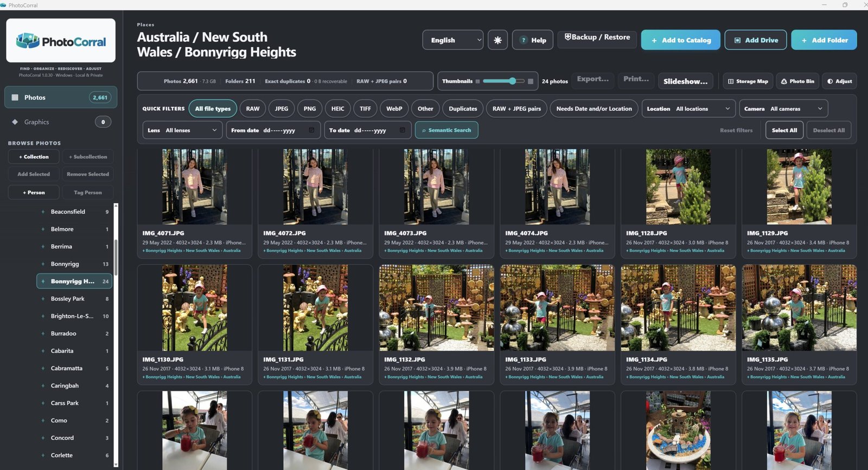868x470 pixels.
Task: Enable the RAW file type filter
Action: (x=253, y=109)
